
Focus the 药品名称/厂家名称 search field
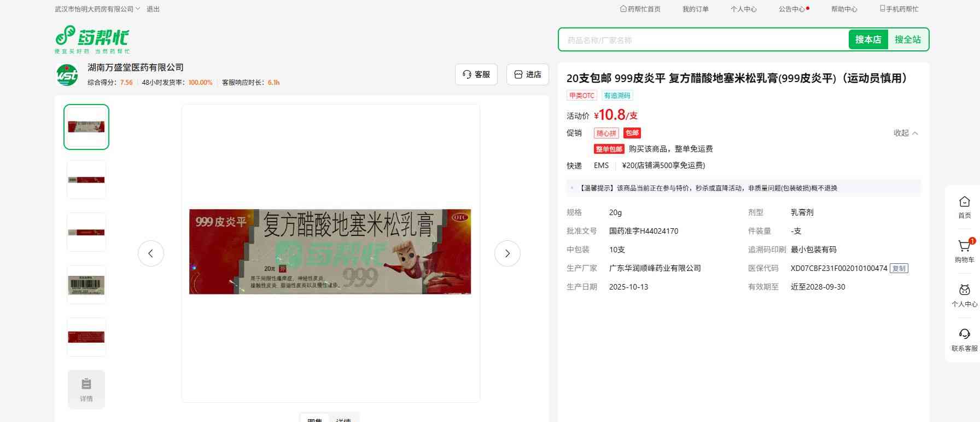pyautogui.click(x=703, y=40)
